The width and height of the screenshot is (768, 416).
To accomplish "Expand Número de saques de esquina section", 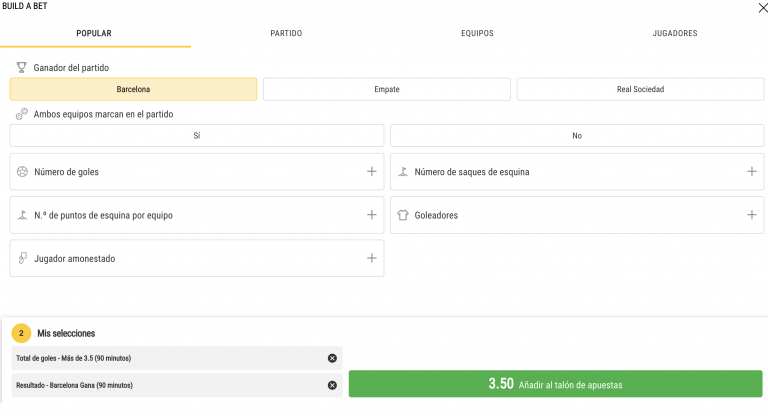I will [752, 171].
